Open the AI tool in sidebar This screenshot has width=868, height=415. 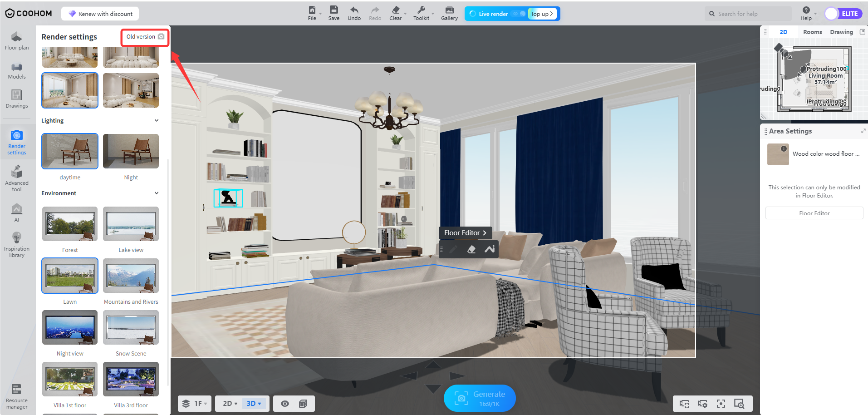(x=17, y=212)
